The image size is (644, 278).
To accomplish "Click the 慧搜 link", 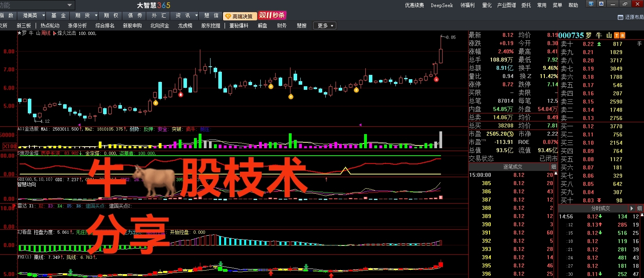I will pyautogui.click(x=302, y=26).
